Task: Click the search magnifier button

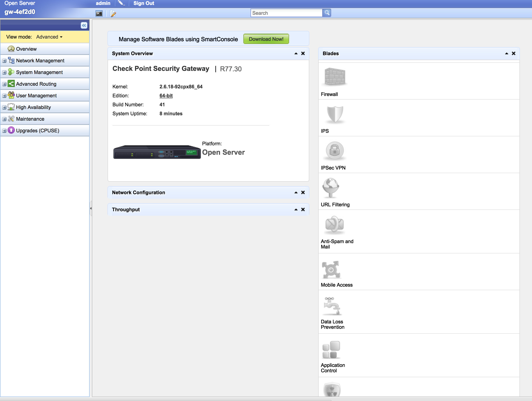Action: (327, 13)
